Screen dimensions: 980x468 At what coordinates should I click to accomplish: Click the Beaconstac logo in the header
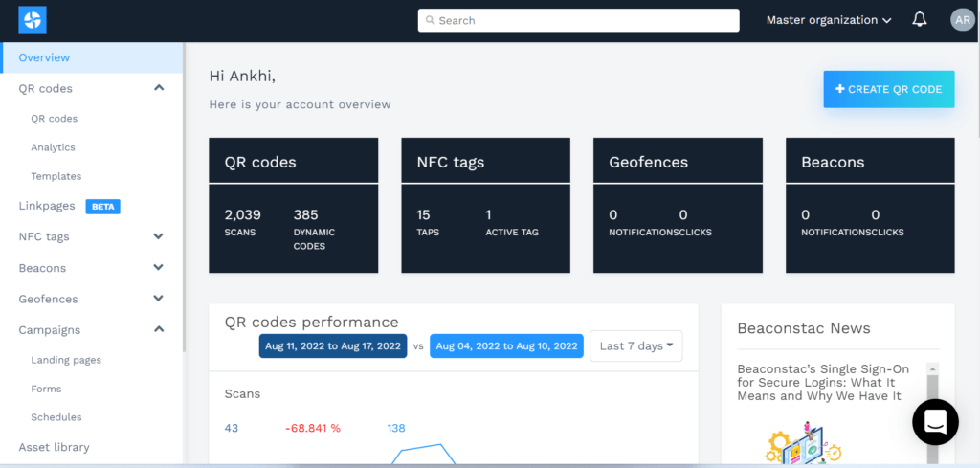click(x=33, y=20)
